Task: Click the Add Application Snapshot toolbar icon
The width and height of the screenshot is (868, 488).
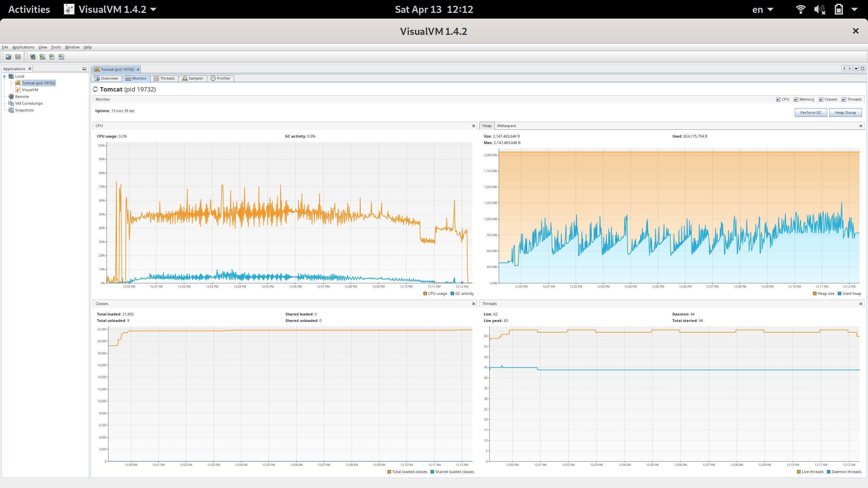Action: point(61,57)
